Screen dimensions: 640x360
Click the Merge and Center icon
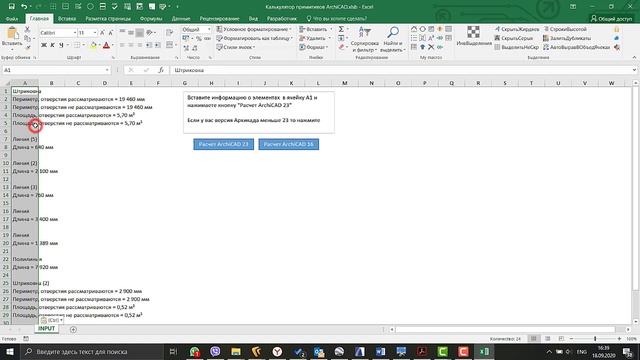[x=170, y=45]
